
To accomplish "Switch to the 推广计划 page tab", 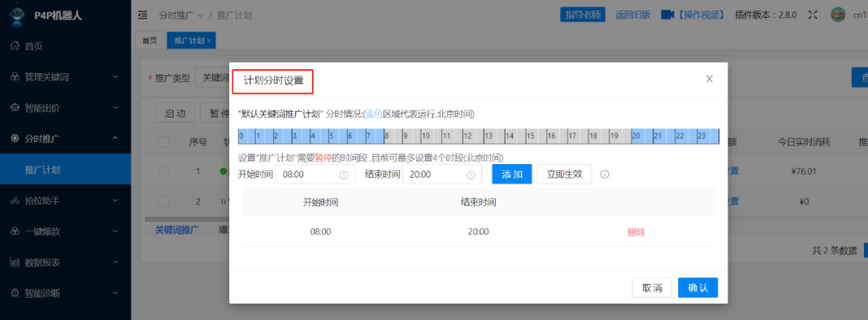I will [191, 40].
